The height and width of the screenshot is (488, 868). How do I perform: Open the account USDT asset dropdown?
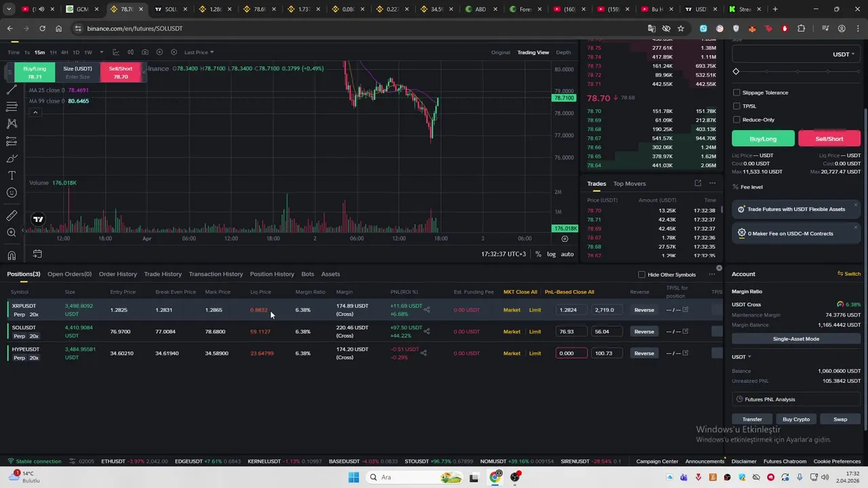click(x=741, y=357)
